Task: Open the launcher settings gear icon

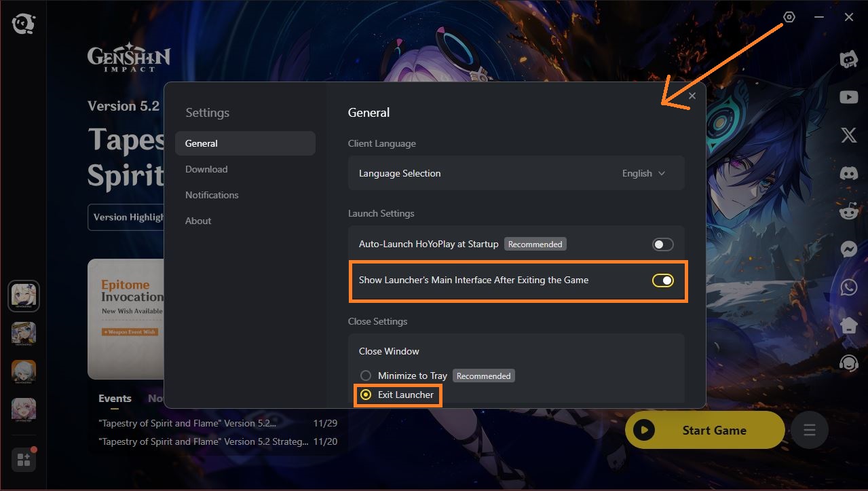Action: tap(789, 17)
